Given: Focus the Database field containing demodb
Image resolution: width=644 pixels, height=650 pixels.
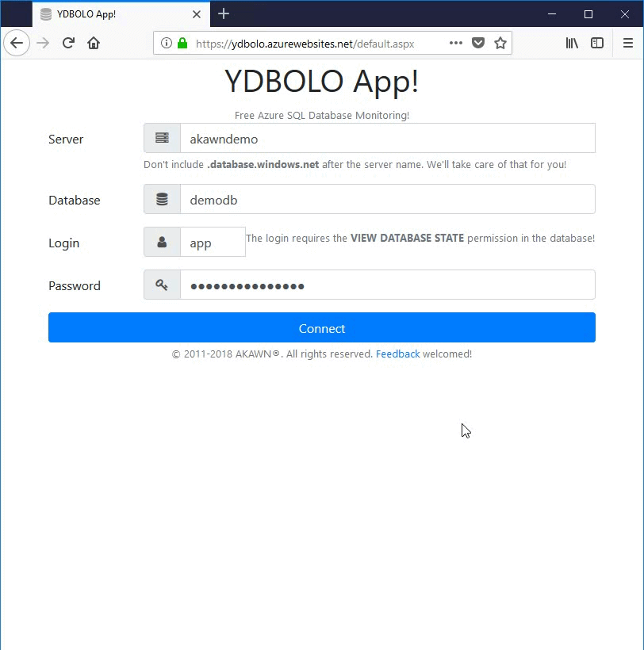Looking at the screenshot, I should point(388,200).
